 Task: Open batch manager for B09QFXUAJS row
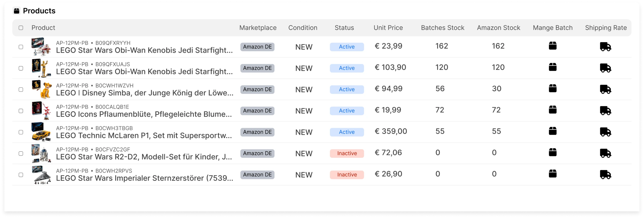(553, 67)
